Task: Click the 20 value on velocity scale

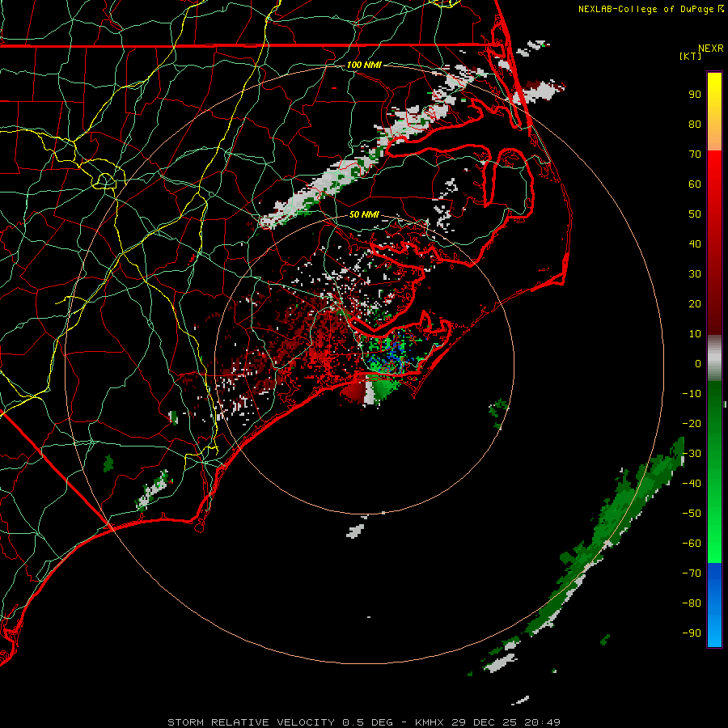Action: click(x=695, y=304)
